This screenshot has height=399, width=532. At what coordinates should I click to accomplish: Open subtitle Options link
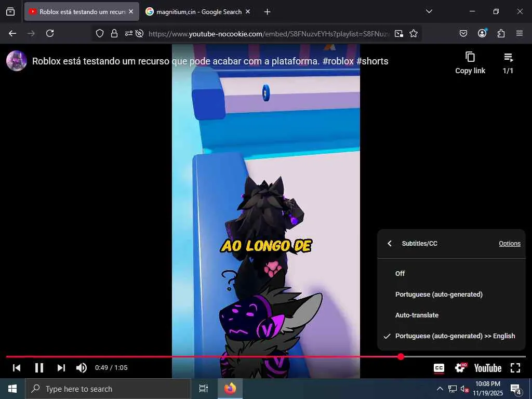tap(509, 243)
